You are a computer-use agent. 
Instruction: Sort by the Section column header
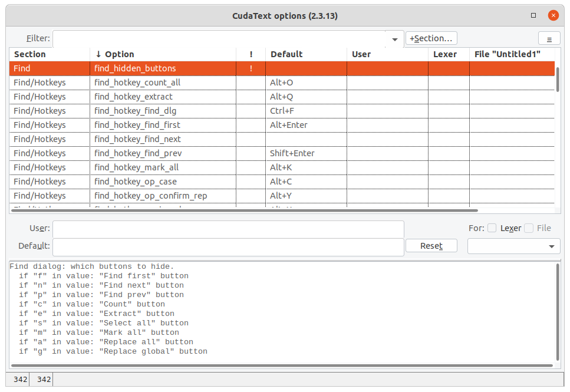pos(50,54)
